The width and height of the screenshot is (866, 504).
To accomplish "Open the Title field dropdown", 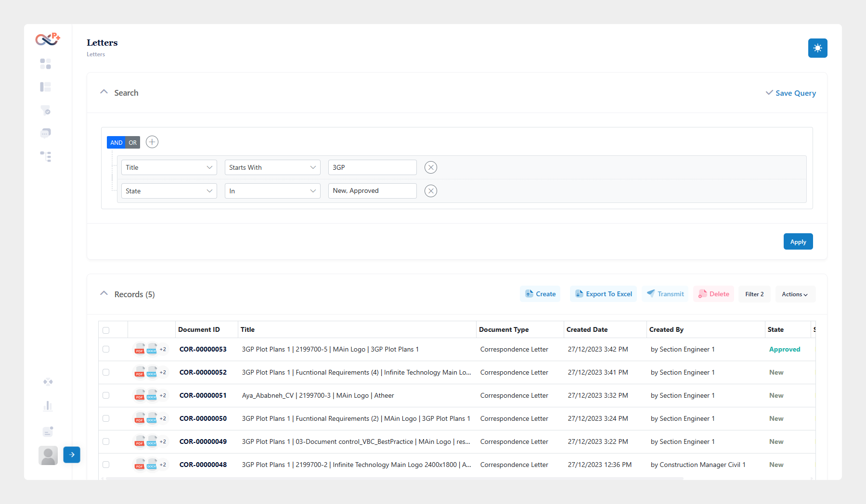I will 169,167.
